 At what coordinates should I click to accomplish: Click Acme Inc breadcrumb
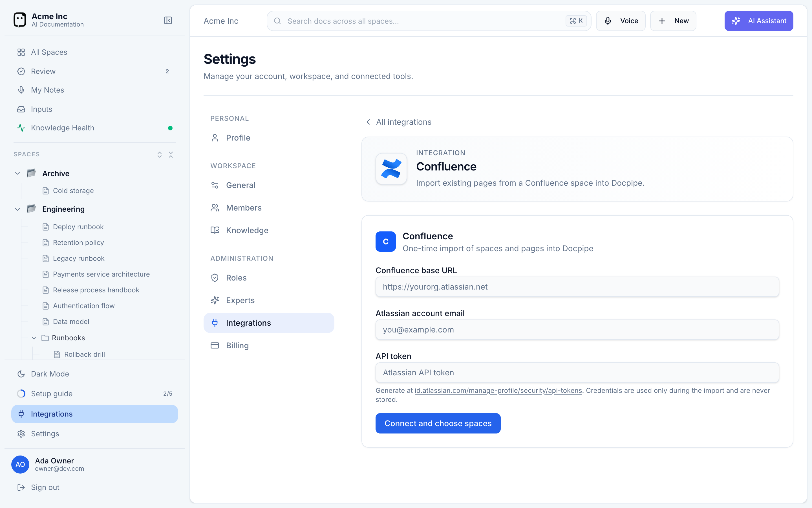click(x=221, y=21)
